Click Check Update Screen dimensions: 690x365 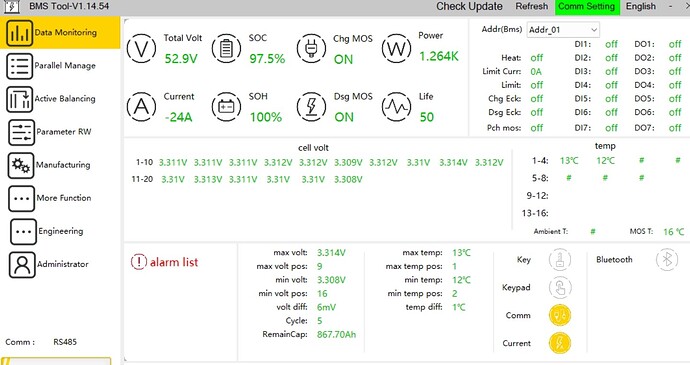pos(469,7)
